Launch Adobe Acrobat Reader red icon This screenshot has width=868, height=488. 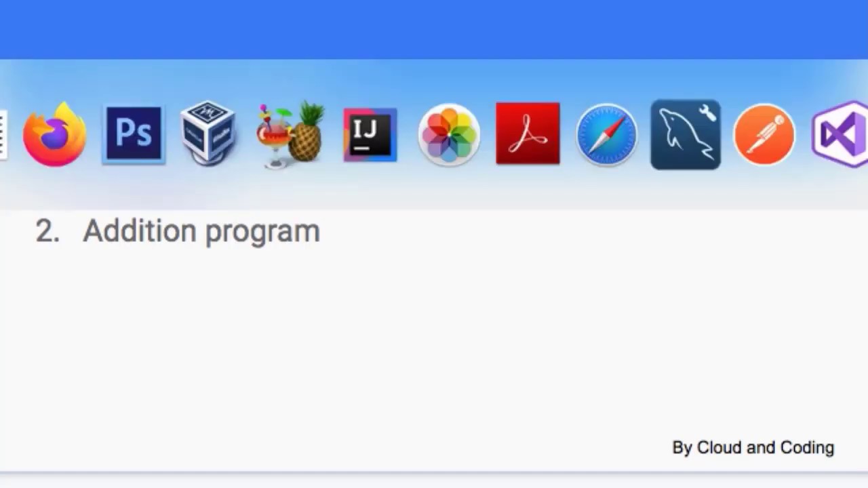(528, 134)
